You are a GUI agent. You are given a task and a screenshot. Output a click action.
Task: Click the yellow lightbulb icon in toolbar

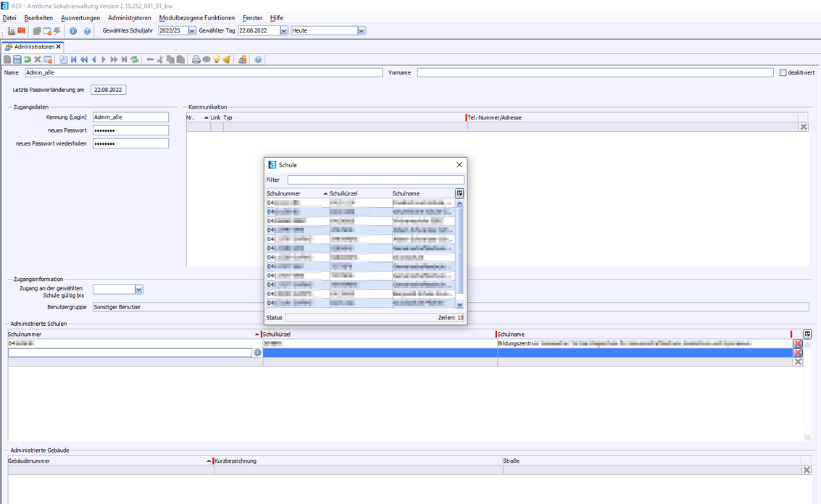tap(216, 59)
